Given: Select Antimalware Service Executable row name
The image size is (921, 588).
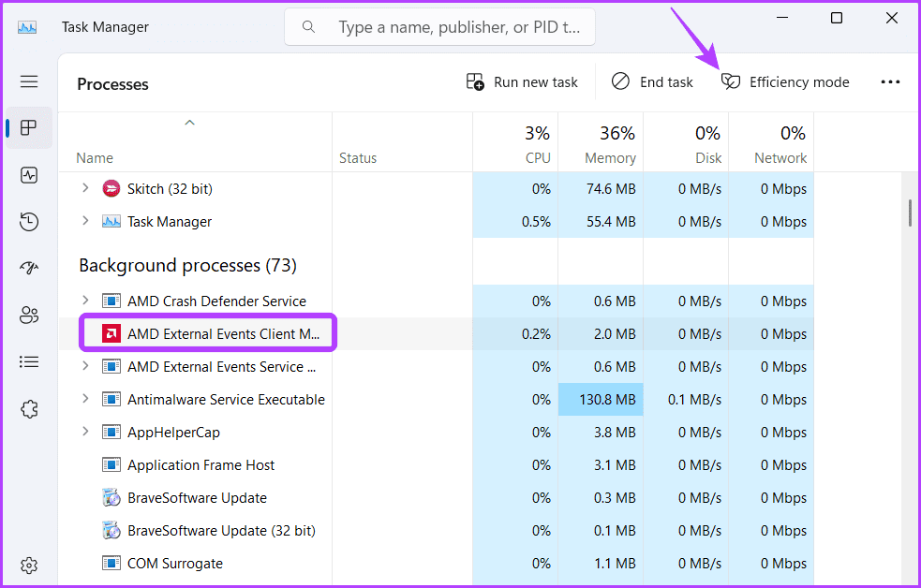Looking at the screenshot, I should click(226, 400).
